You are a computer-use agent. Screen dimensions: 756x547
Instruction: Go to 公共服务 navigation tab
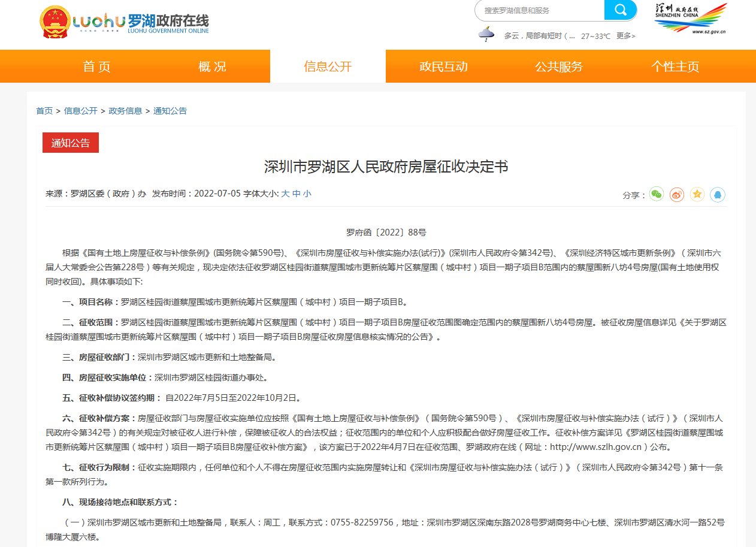559,67
